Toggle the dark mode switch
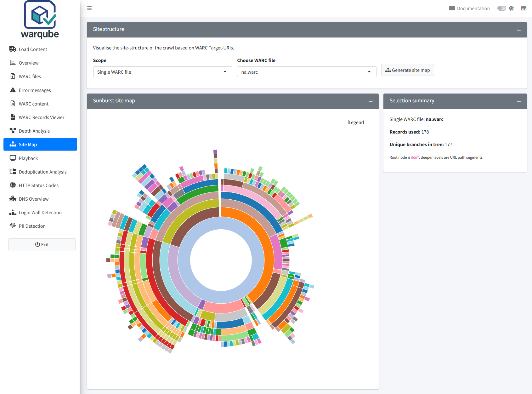532x394 pixels. pos(501,8)
